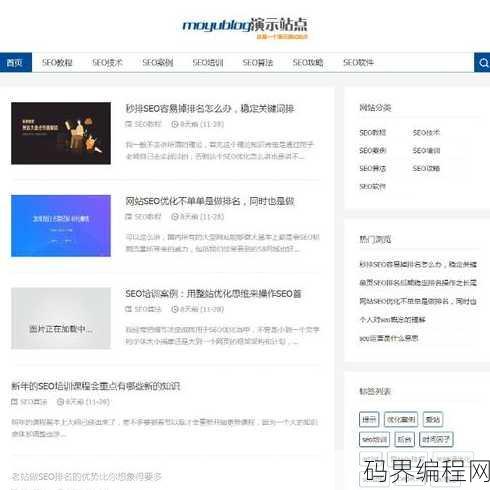Click the 时间因子 tag
This screenshot has height=490, width=490.
436,440
